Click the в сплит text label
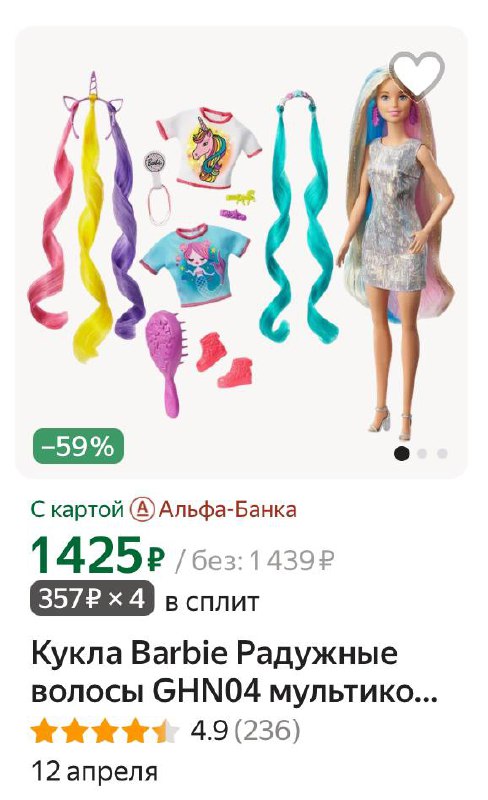Screen dimensions: 488x800 [212, 602]
